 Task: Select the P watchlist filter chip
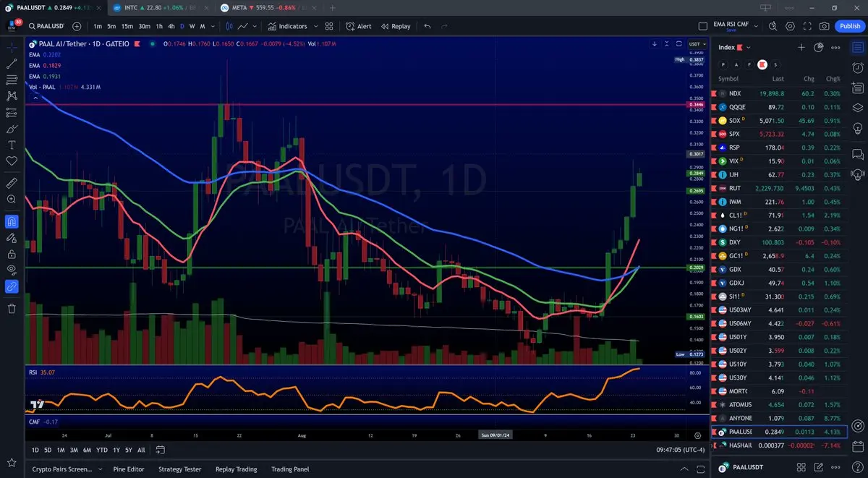(x=723, y=64)
